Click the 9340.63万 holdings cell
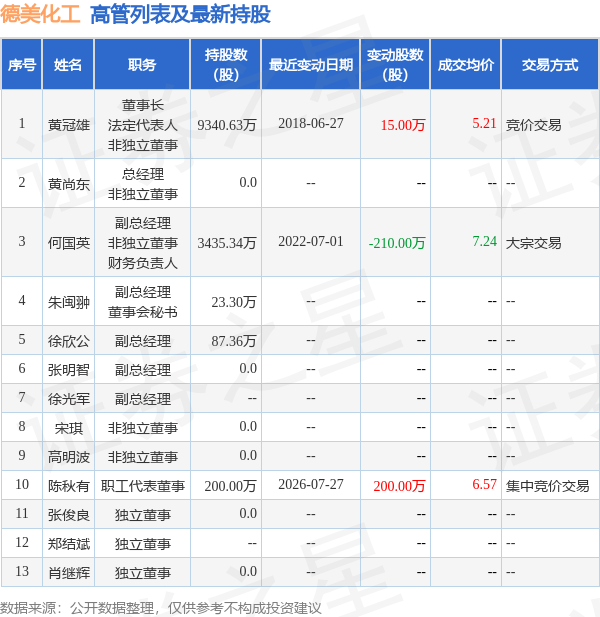 (x=227, y=125)
